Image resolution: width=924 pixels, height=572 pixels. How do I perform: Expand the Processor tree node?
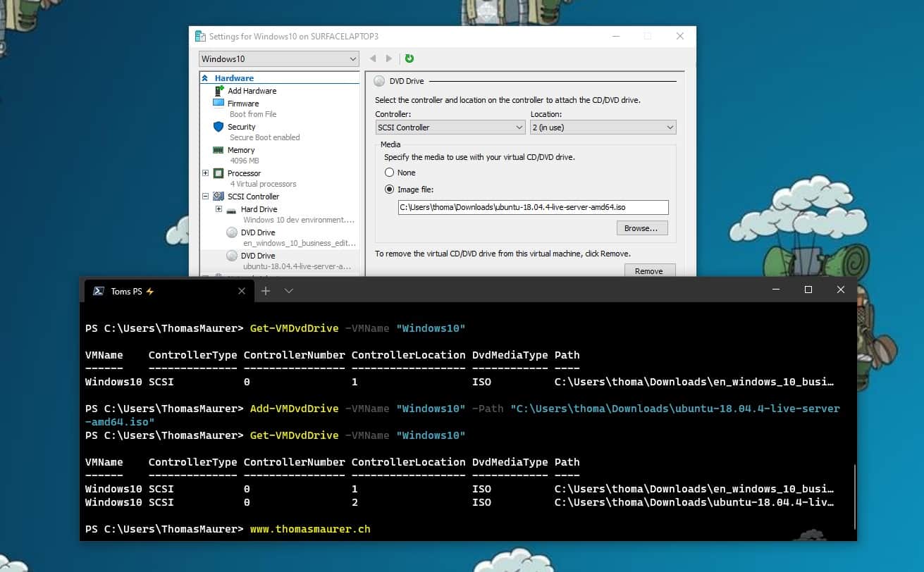coord(205,173)
